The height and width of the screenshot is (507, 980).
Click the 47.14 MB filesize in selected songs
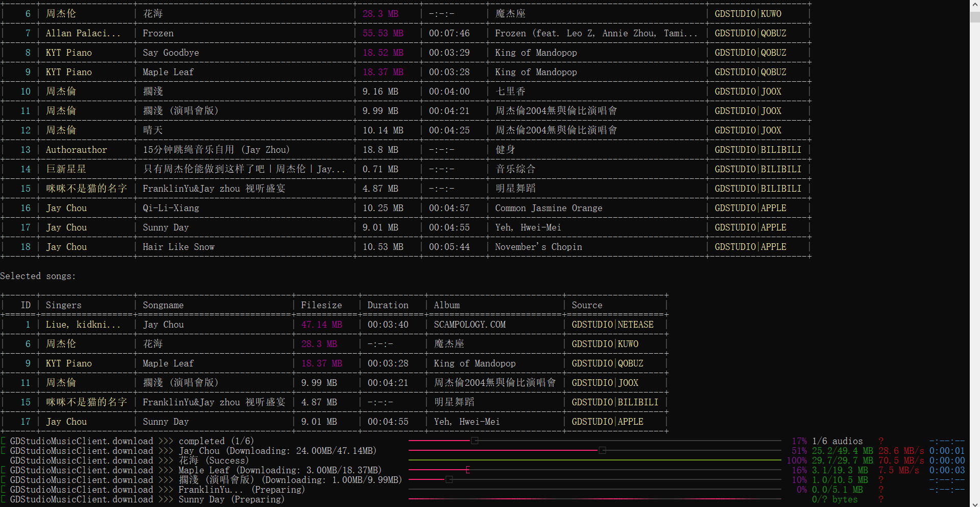(321, 325)
